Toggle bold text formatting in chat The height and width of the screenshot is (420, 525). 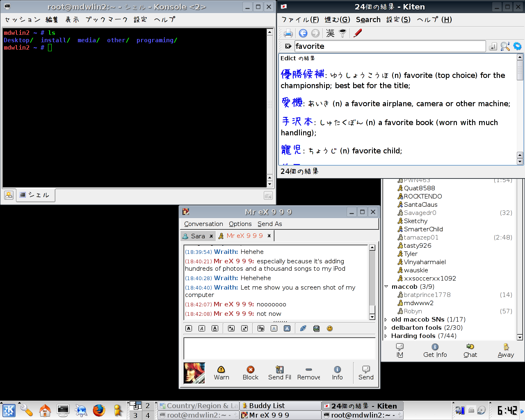pyautogui.click(x=189, y=329)
